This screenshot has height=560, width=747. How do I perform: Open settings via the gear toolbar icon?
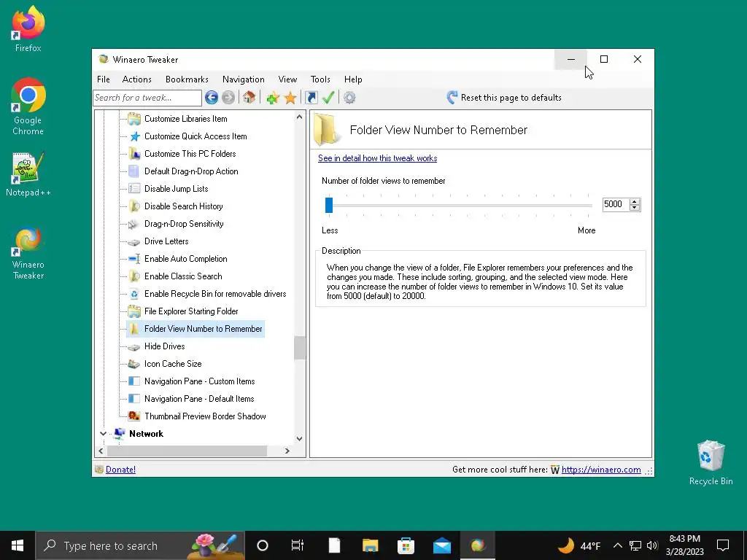tap(349, 98)
